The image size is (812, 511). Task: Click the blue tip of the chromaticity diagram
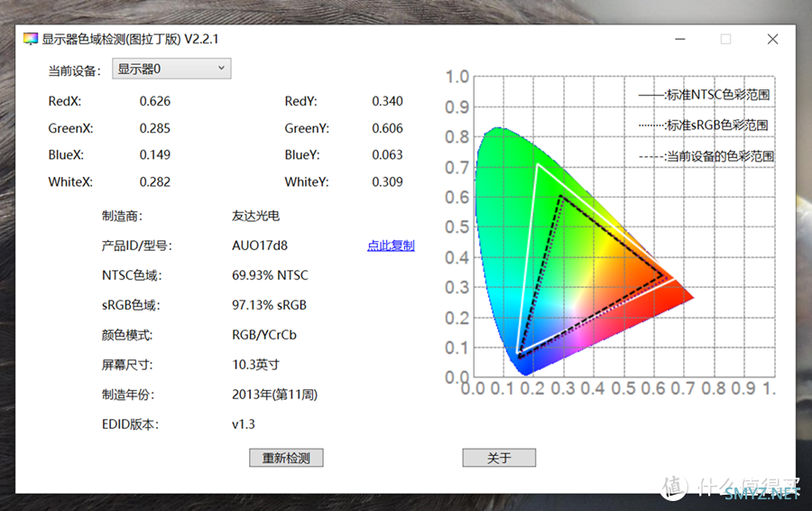[526, 368]
